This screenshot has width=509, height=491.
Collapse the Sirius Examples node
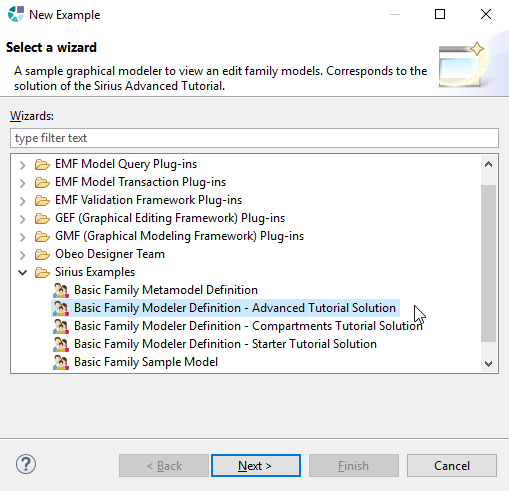coord(22,273)
